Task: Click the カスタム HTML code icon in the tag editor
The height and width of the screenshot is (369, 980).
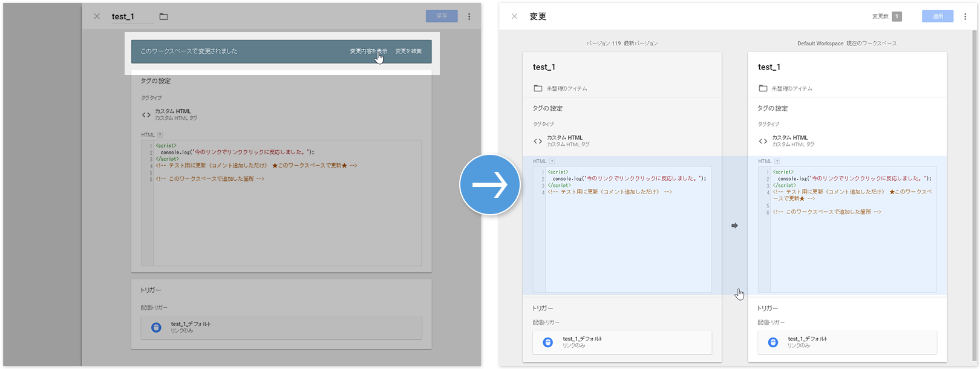Action: [146, 114]
